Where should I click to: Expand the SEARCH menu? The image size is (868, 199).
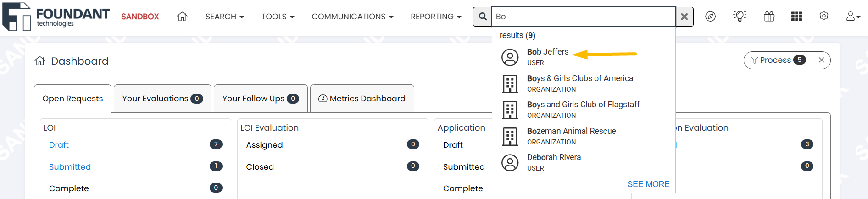pos(224,17)
